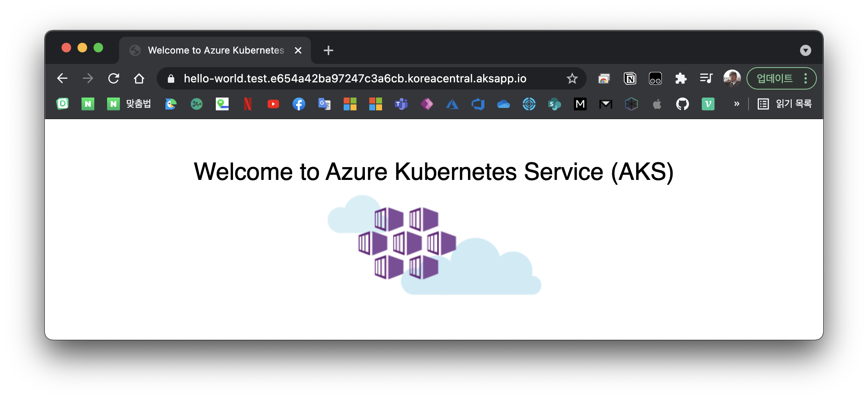Screen dimensions: 868x399
Task: Open the green Vimeo V bookmark
Action: click(708, 104)
